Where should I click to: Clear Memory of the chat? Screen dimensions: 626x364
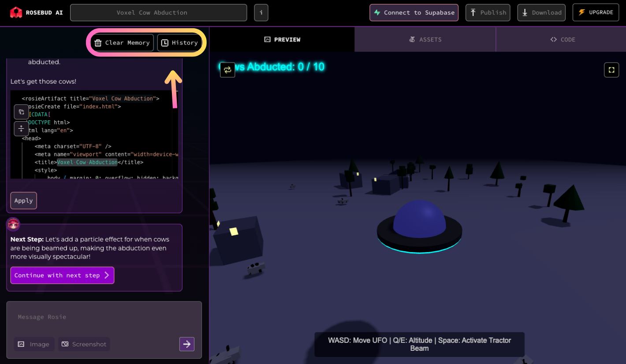pos(122,43)
